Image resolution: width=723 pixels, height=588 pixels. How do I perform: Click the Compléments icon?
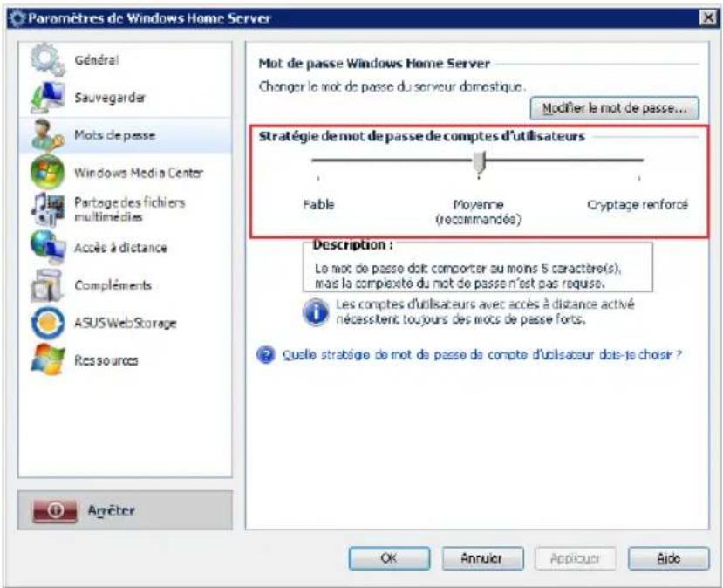click(x=47, y=285)
